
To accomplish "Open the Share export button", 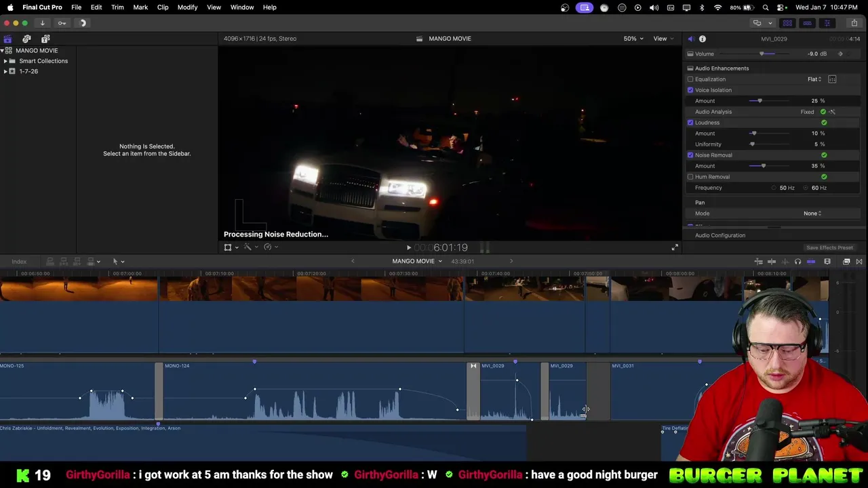I will [x=854, y=23].
